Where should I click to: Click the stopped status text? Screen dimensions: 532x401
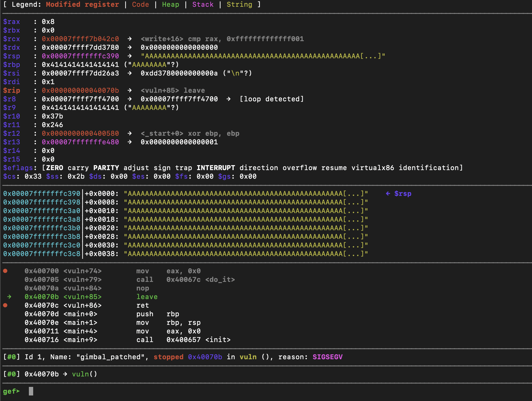click(169, 357)
